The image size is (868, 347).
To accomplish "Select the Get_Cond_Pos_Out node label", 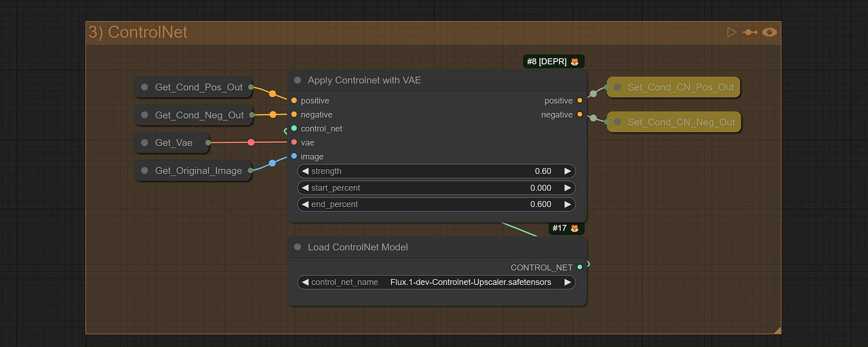I will pyautogui.click(x=199, y=87).
